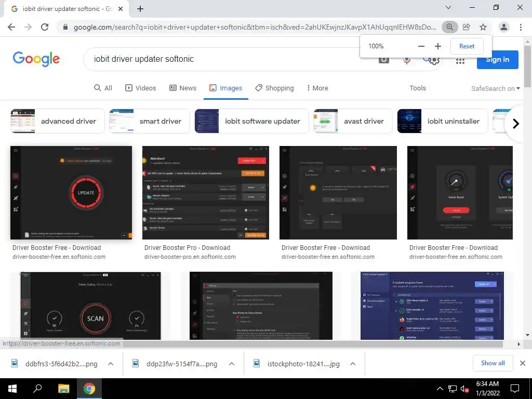Sign in to Google
Viewport: 532px width, 399px height.
[497, 60]
